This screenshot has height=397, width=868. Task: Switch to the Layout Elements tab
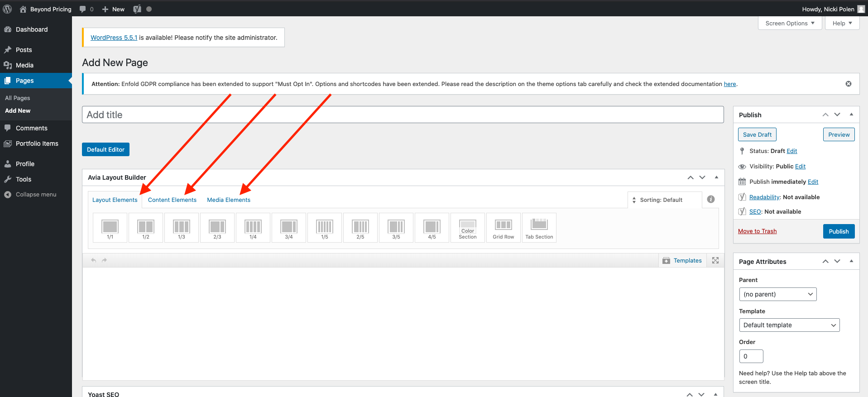[x=115, y=200]
